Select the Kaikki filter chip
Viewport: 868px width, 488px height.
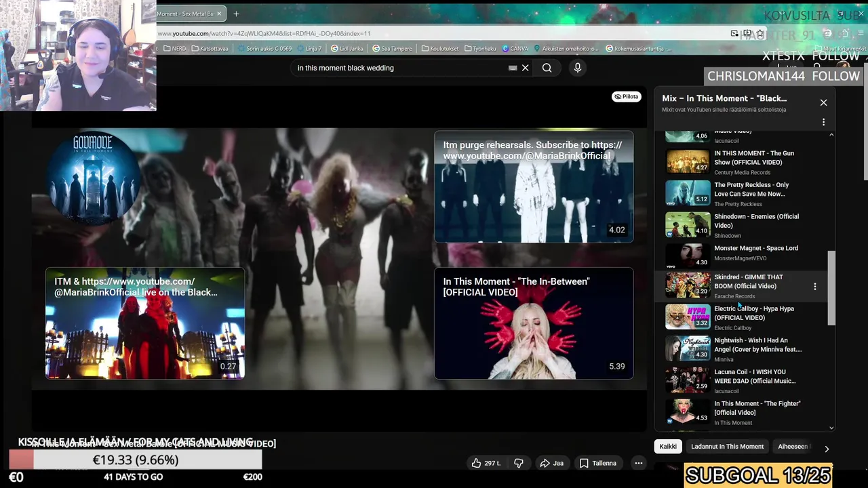click(668, 447)
